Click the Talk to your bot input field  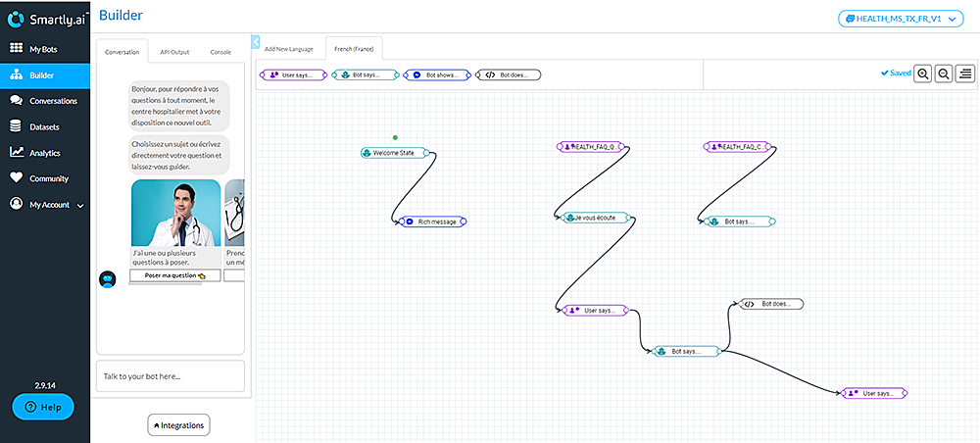tap(170, 376)
